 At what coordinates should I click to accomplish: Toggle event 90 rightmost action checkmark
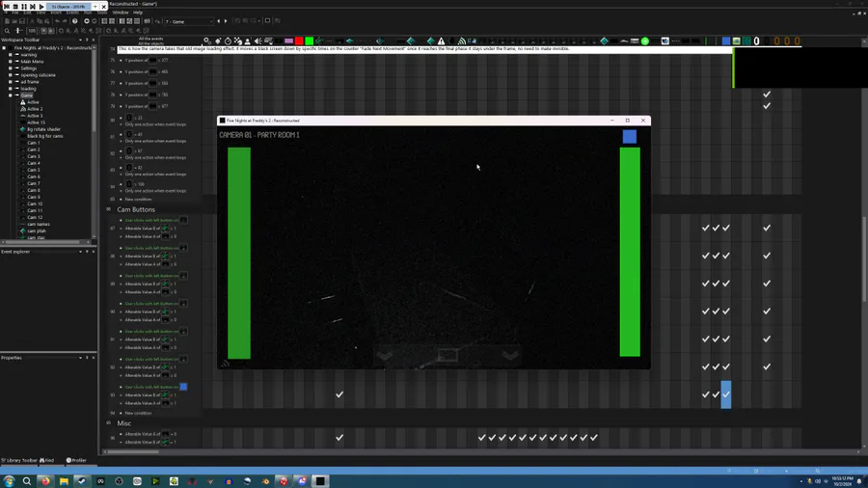click(767, 311)
